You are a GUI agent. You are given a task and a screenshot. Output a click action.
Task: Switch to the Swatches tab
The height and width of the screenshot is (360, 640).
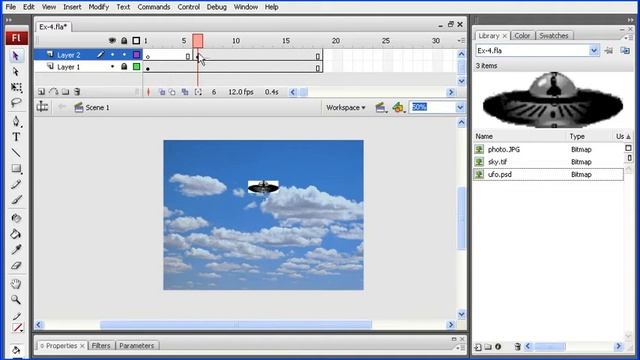pos(554,36)
